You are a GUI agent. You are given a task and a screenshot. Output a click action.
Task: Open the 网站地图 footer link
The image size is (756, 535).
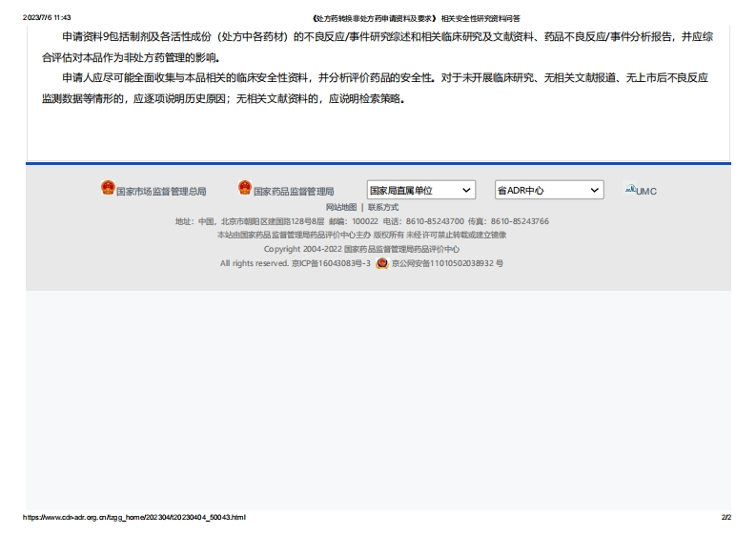point(341,207)
